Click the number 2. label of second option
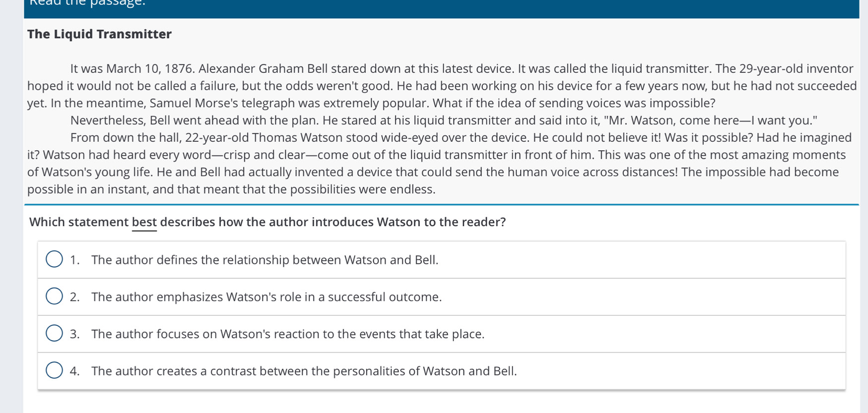This screenshot has width=868, height=413. pyautogui.click(x=75, y=297)
